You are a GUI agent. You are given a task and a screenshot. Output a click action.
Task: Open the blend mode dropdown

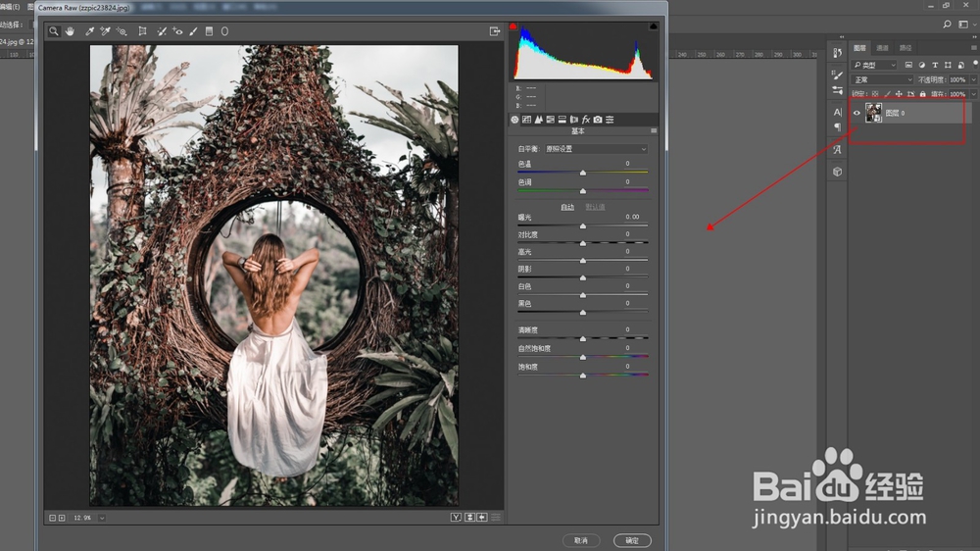(x=883, y=80)
